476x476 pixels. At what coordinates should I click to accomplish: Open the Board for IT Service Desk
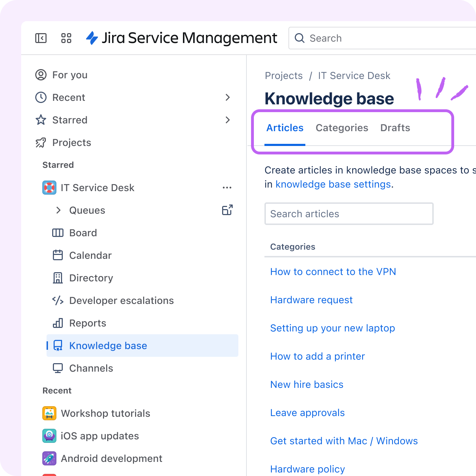click(83, 233)
